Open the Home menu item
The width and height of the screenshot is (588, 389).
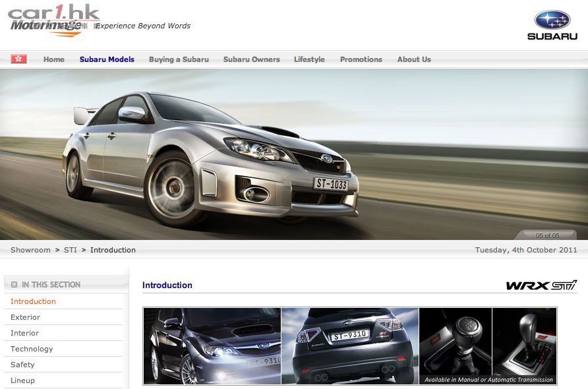pyautogui.click(x=53, y=59)
